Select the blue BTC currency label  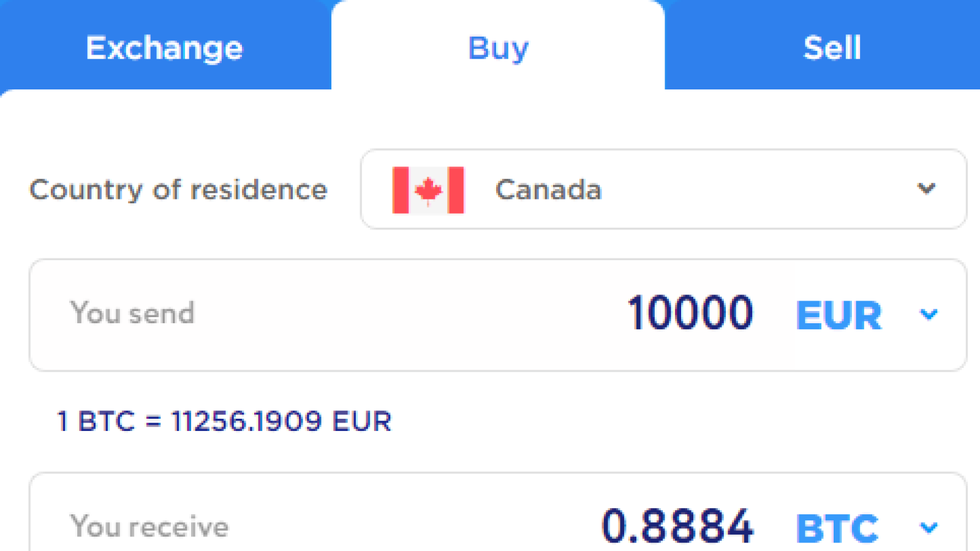[837, 528]
